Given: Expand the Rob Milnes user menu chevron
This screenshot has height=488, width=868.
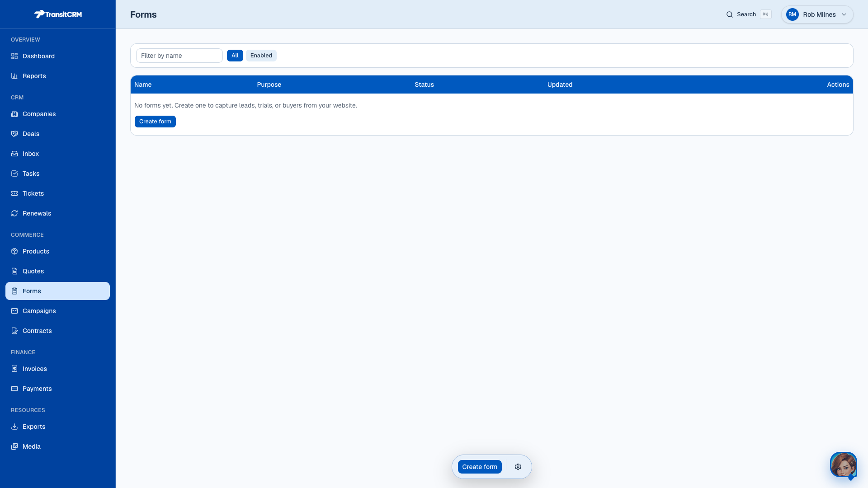Looking at the screenshot, I should (844, 14).
